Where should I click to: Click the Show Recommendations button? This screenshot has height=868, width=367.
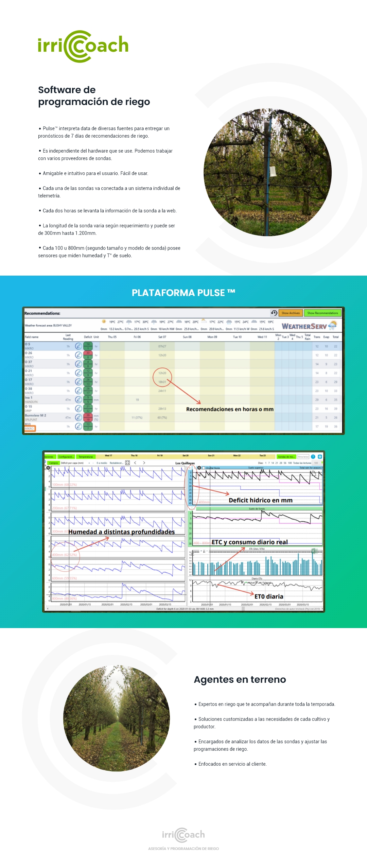click(322, 313)
